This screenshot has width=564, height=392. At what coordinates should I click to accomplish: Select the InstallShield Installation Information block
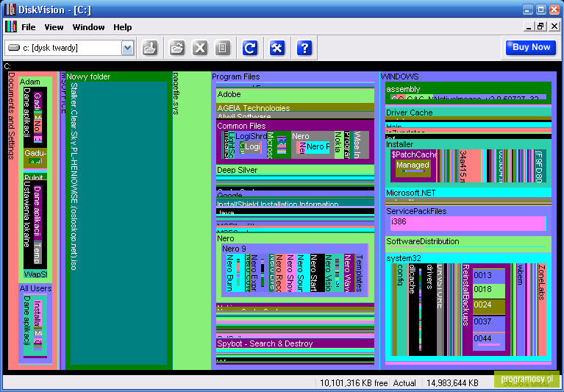click(x=295, y=204)
